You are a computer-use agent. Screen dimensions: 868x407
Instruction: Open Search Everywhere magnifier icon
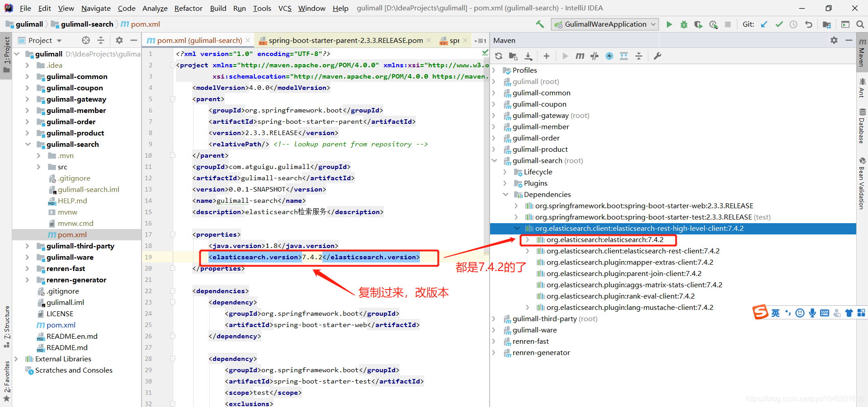(860, 24)
